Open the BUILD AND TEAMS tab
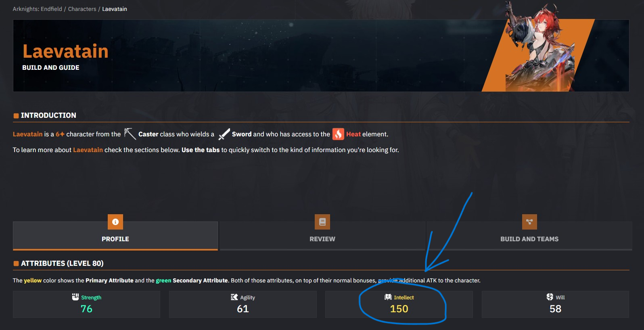Screen dimensions: 644x330 529,236
